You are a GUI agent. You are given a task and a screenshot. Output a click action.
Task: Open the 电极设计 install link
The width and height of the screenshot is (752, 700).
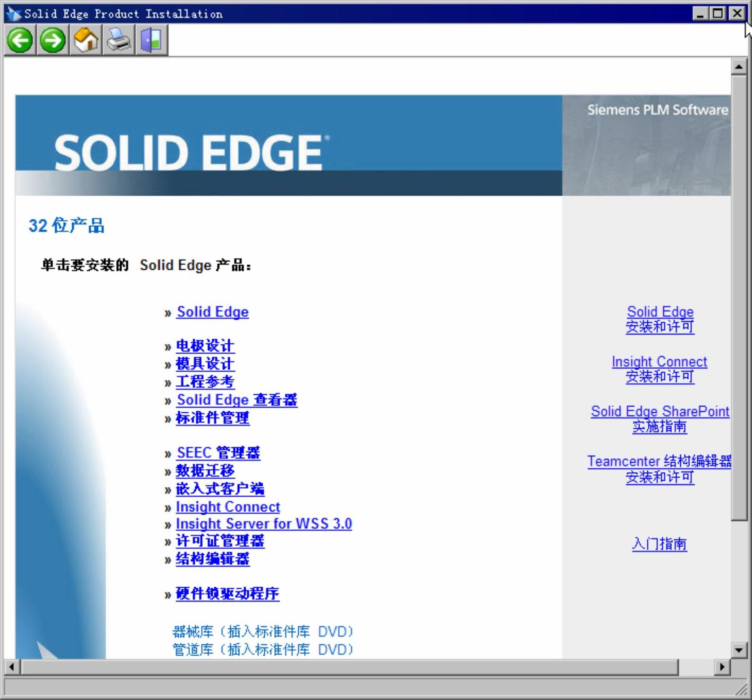coord(205,346)
